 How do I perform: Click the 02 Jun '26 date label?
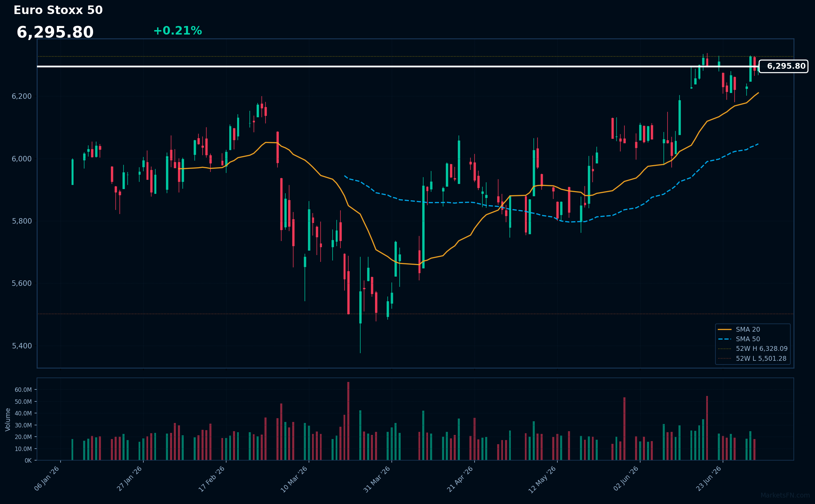click(626, 478)
